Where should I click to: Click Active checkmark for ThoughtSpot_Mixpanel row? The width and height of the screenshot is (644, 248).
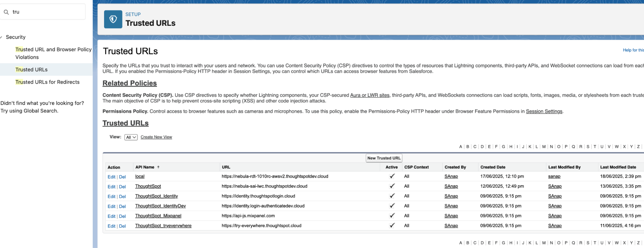[392, 216]
